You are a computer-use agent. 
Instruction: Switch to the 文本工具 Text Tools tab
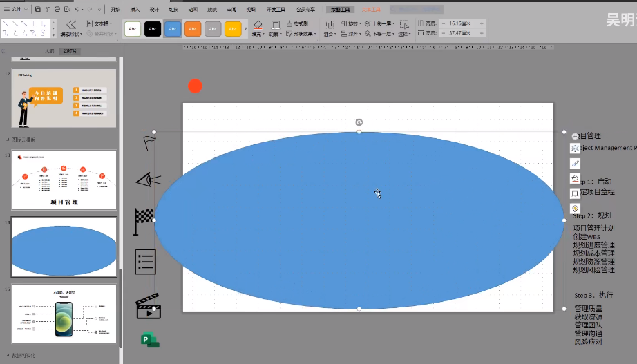371,10
